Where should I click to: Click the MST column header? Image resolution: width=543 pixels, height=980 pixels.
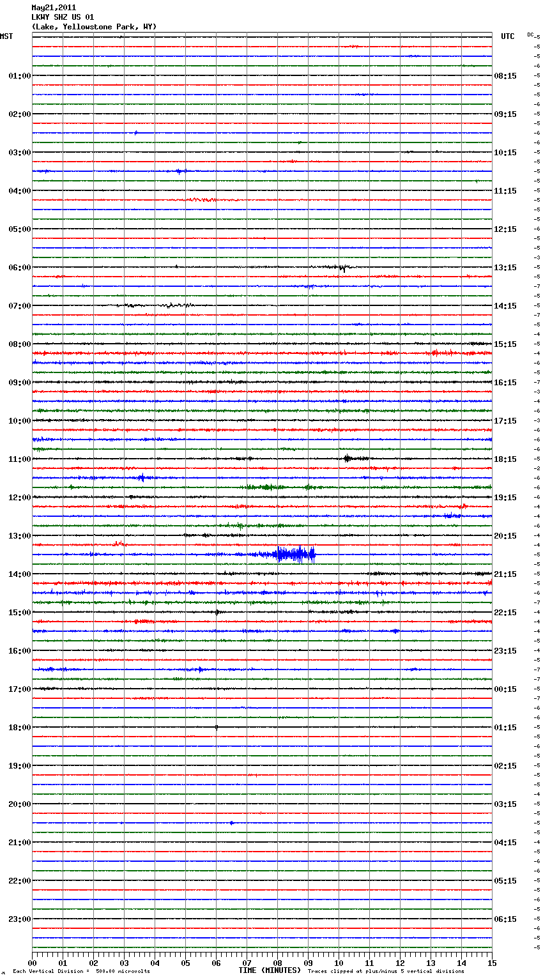click(6, 36)
